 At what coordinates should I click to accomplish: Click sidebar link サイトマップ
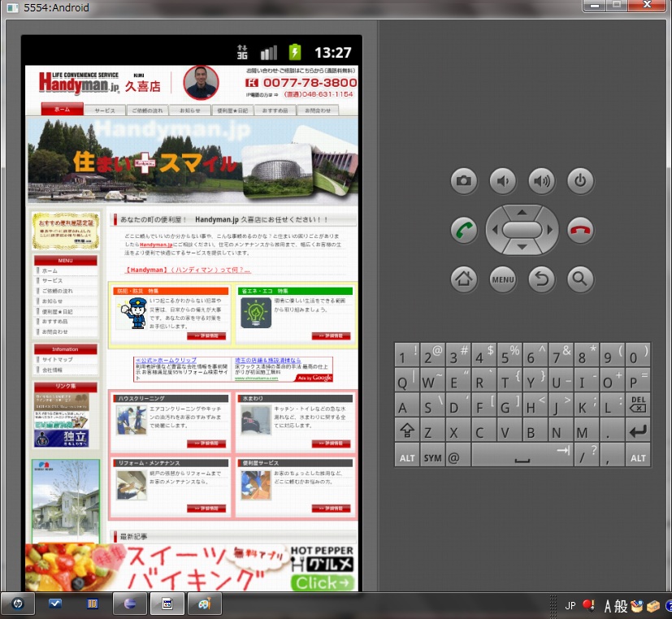click(x=58, y=359)
